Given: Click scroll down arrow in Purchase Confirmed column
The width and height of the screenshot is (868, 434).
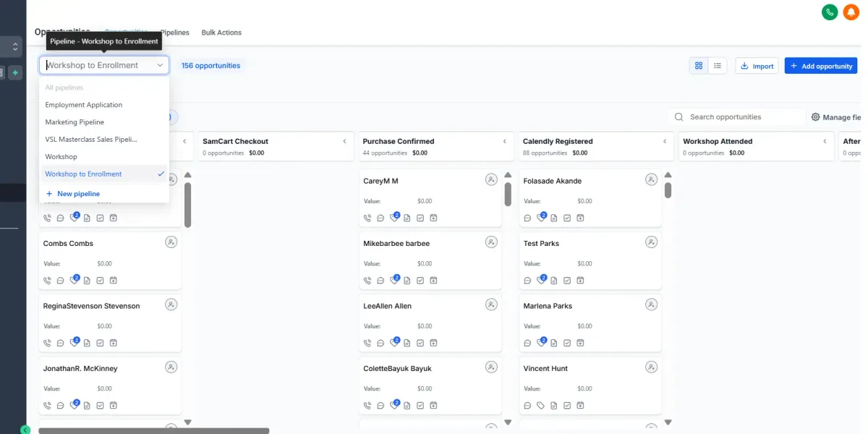Looking at the screenshot, I should pos(508,422).
